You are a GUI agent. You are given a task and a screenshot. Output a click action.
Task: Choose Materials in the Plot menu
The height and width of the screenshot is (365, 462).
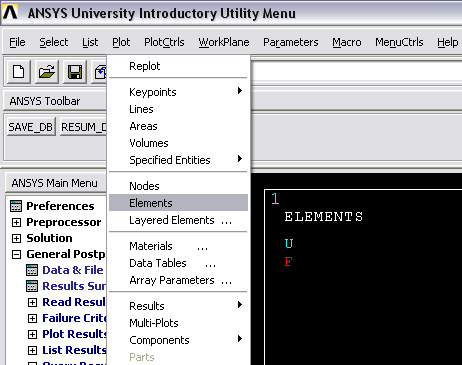[x=178, y=246]
